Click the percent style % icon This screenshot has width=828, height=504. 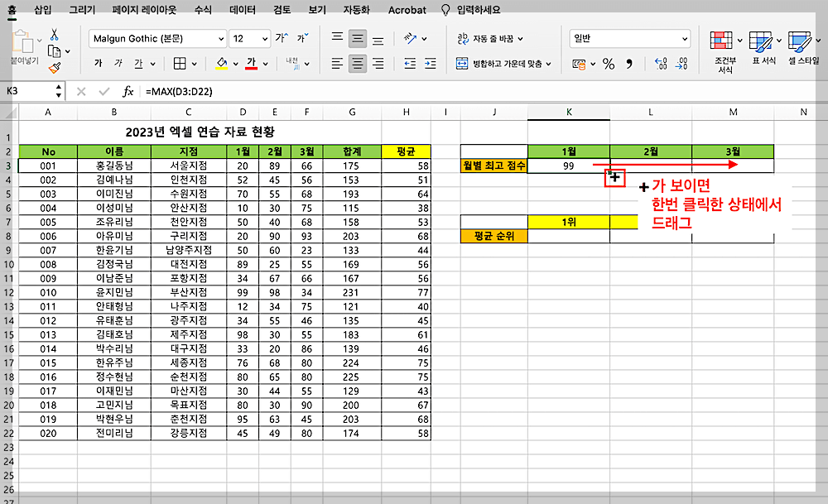click(607, 64)
